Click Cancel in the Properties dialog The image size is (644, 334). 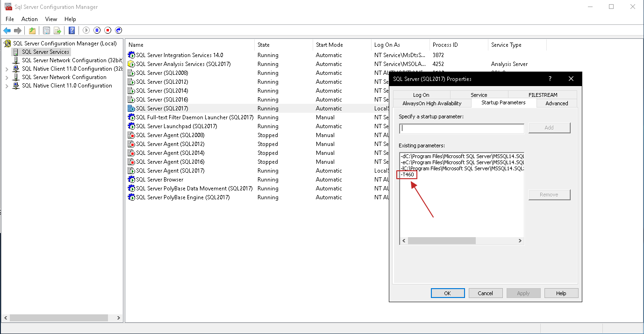coord(486,293)
